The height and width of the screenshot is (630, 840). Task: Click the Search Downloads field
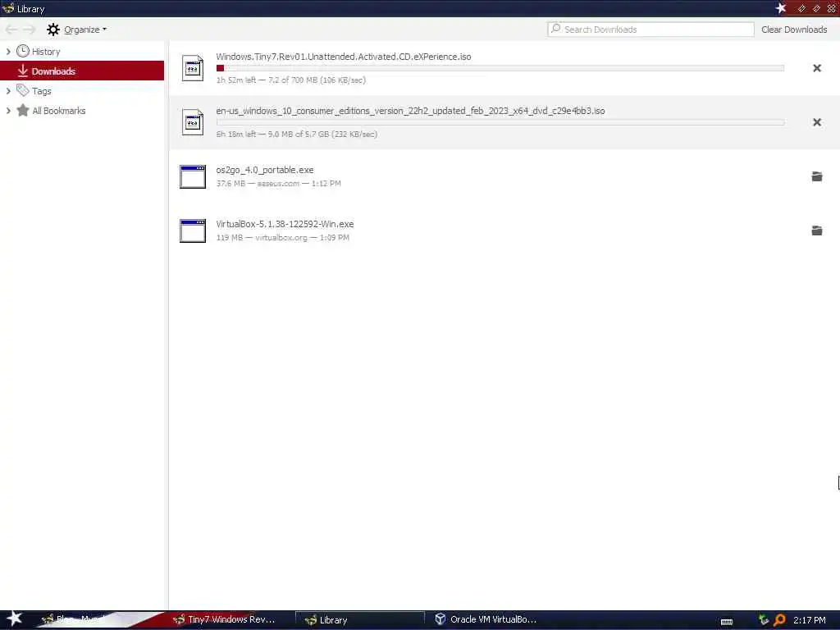click(651, 30)
